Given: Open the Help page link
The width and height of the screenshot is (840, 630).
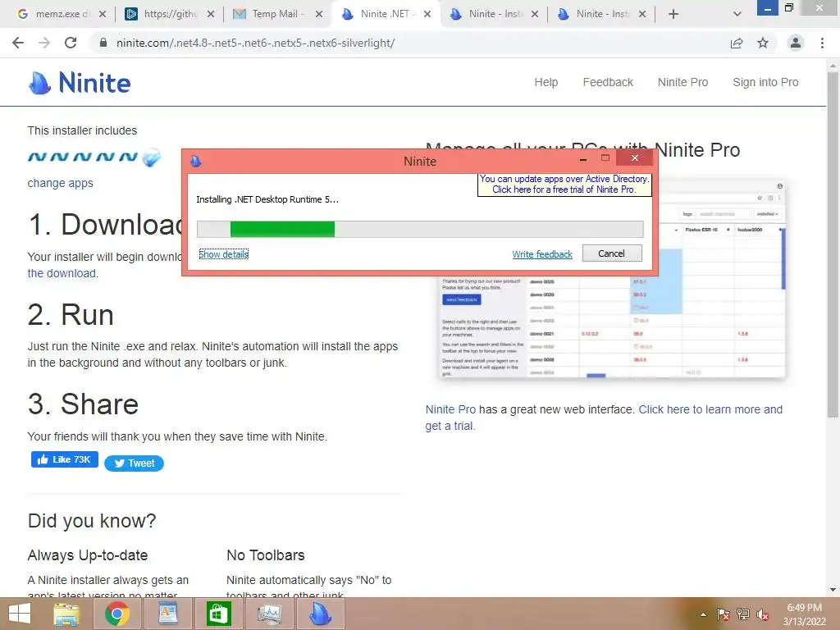Looking at the screenshot, I should 546,82.
